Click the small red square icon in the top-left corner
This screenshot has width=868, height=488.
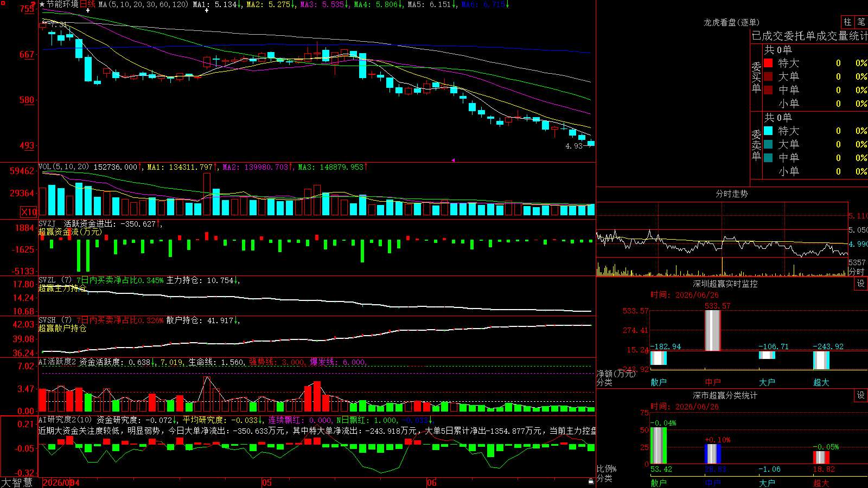pyautogui.click(x=4, y=4)
